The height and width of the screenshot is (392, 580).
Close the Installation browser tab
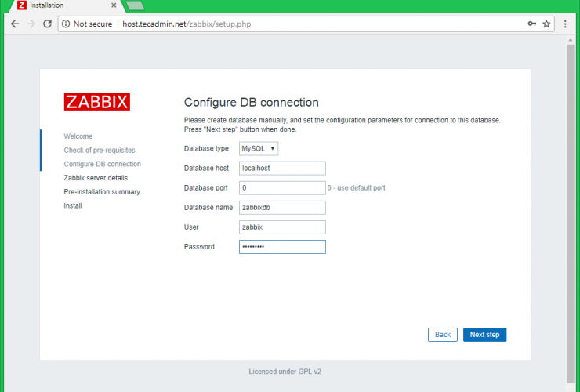pyautogui.click(x=113, y=6)
